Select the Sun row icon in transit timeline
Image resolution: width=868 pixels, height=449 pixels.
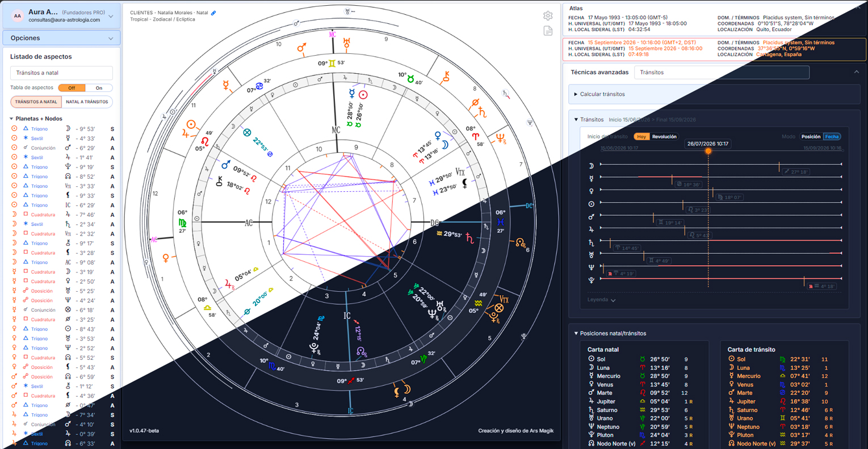pyautogui.click(x=591, y=204)
